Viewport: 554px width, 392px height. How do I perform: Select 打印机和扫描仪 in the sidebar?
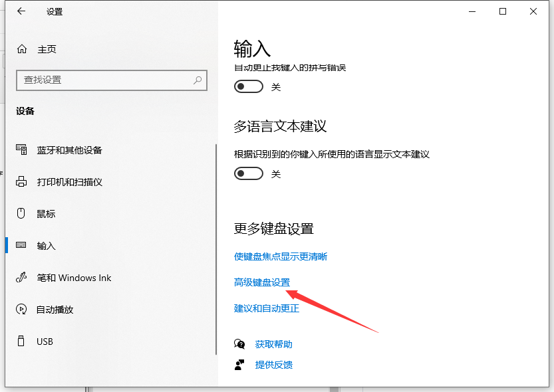pyautogui.click(x=69, y=182)
